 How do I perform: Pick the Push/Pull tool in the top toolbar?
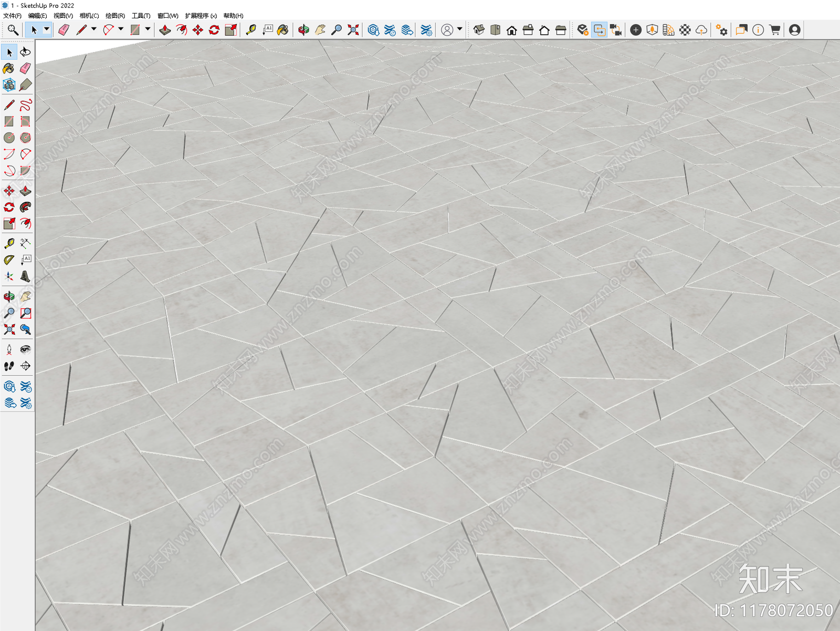click(x=165, y=30)
